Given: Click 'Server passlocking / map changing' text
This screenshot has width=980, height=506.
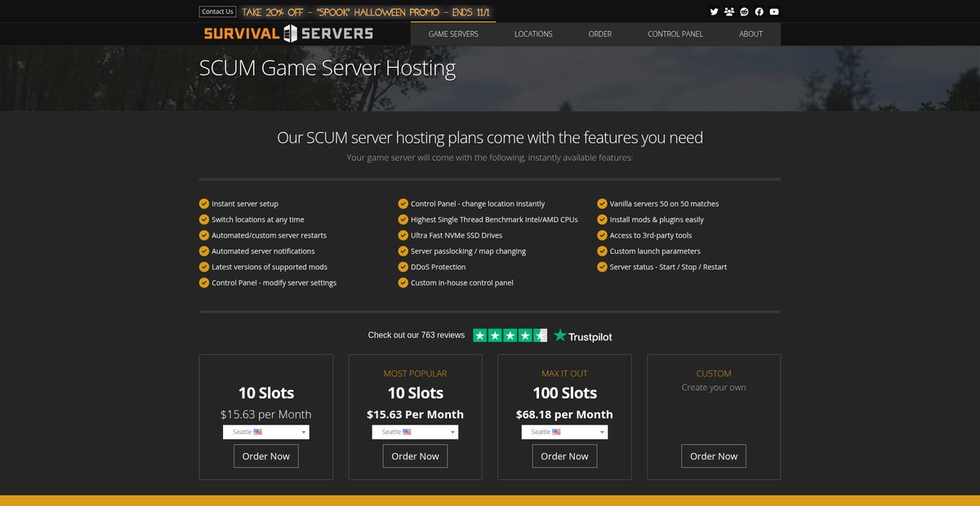Looking at the screenshot, I should (468, 251).
